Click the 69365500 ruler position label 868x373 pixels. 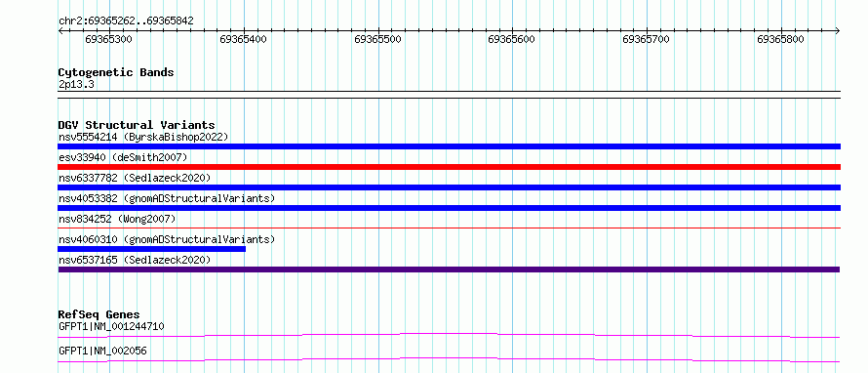pos(377,39)
